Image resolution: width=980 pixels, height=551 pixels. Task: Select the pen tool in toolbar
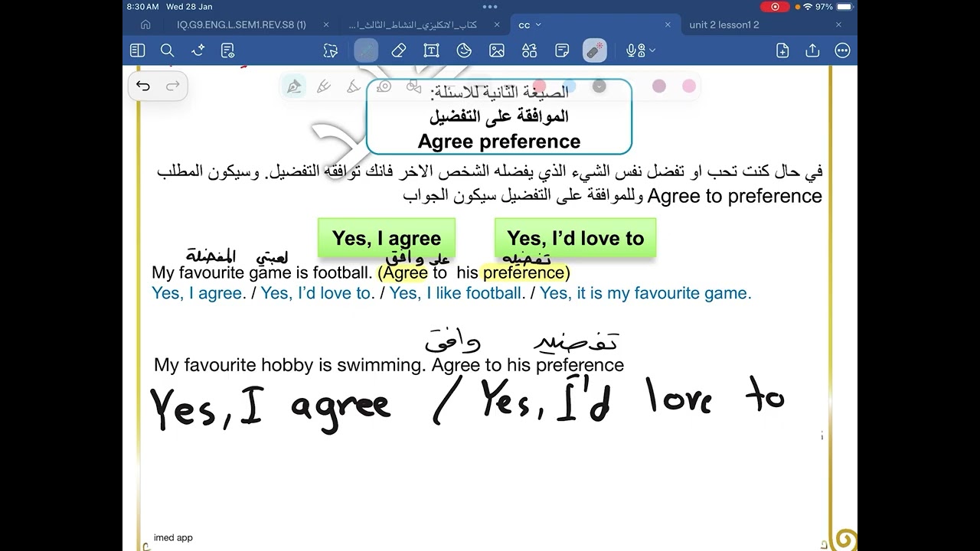[x=366, y=51]
